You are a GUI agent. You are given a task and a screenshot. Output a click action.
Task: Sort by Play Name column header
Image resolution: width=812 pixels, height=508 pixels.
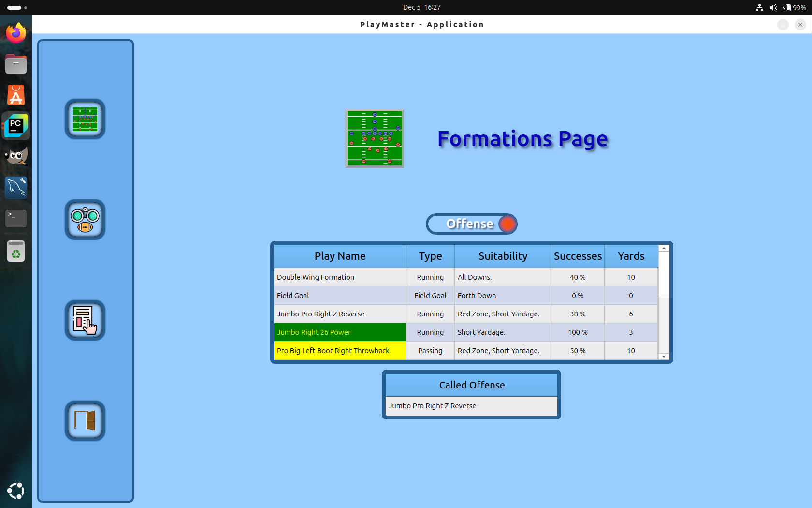(340, 256)
